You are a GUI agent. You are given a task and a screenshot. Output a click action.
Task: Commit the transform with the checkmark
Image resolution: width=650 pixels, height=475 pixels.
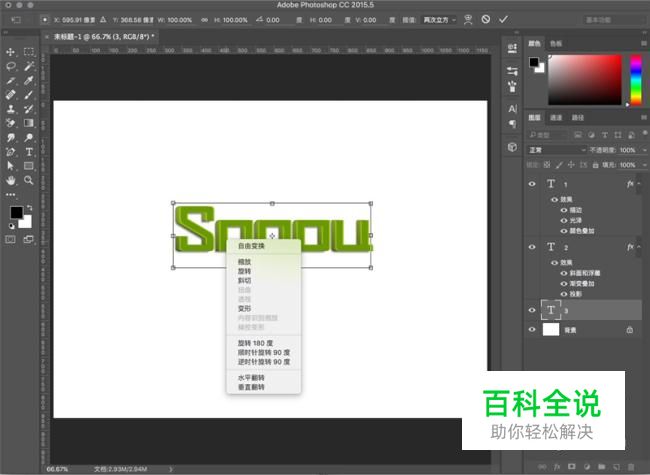[503, 19]
